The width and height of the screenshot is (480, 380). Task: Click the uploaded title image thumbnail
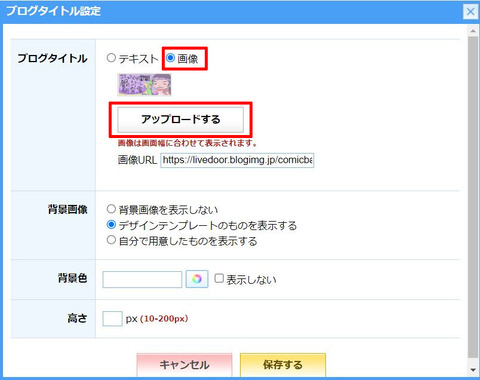click(x=144, y=85)
